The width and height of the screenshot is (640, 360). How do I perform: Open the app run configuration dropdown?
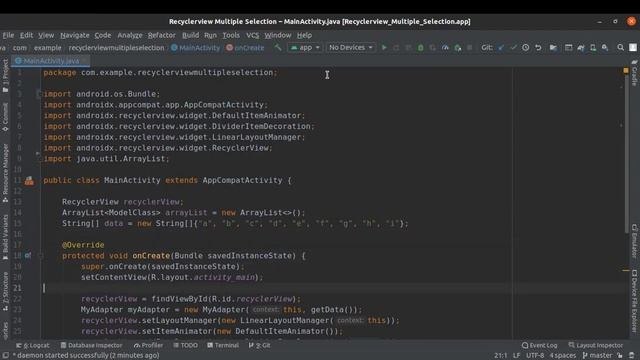[304, 48]
